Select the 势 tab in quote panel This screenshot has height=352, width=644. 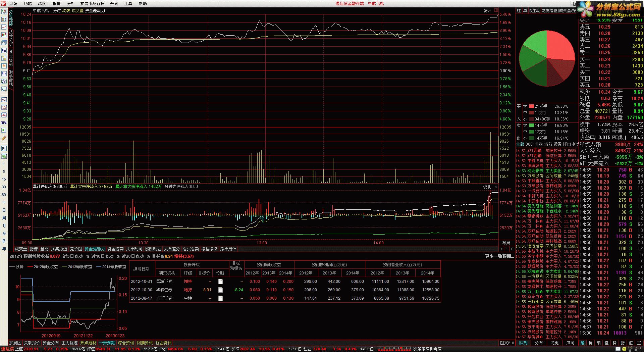point(614,343)
